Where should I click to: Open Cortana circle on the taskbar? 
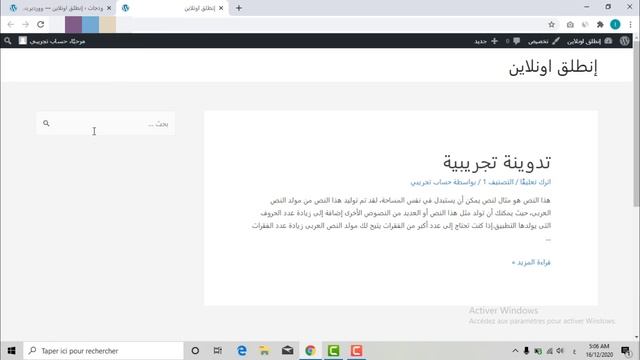coord(195,351)
